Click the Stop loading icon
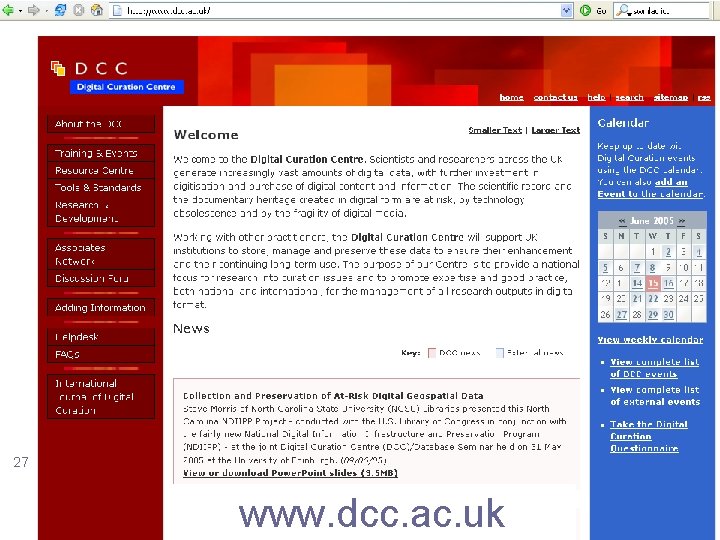720x540 pixels. point(79,10)
